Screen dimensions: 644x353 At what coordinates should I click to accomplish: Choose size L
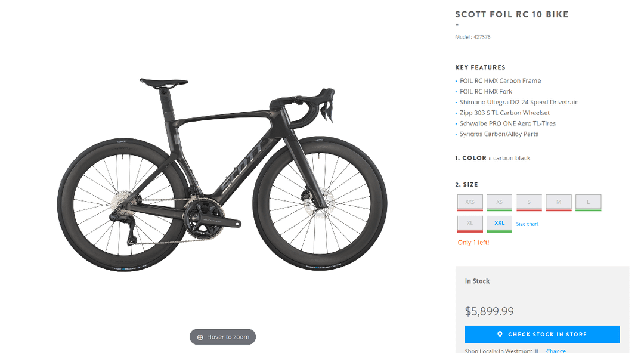click(588, 202)
